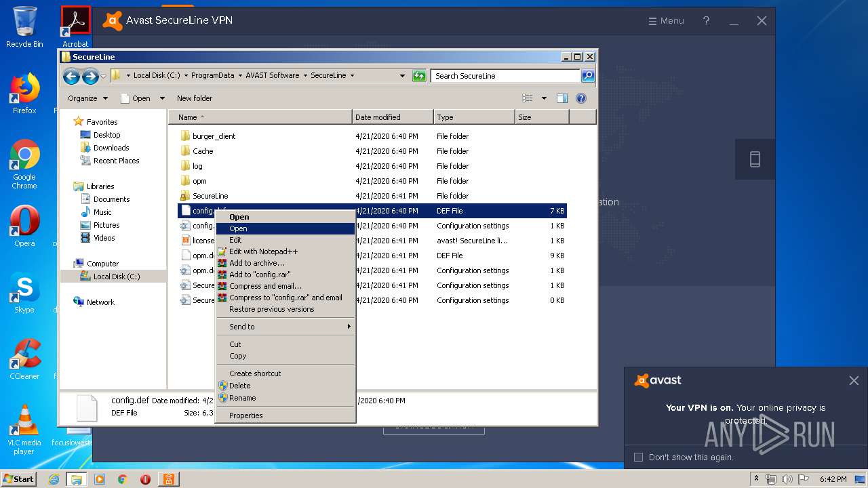Expand the address bar history dropdown
This screenshot has height=488, width=868.
(402, 76)
